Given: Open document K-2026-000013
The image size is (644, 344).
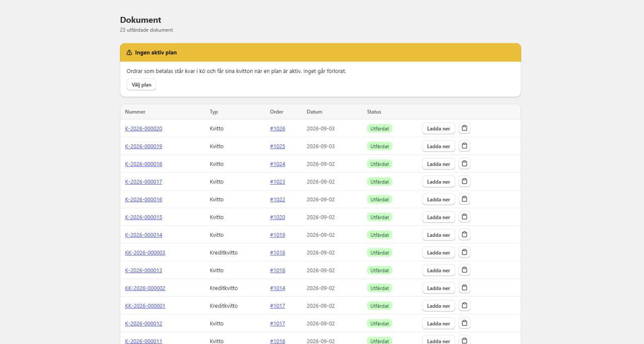Looking at the screenshot, I should pos(143,270).
